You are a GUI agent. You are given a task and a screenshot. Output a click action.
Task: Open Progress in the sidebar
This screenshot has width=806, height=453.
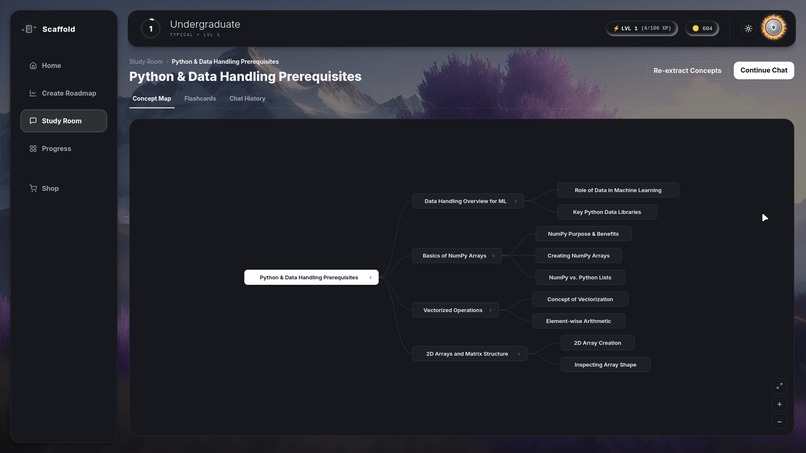point(64,149)
